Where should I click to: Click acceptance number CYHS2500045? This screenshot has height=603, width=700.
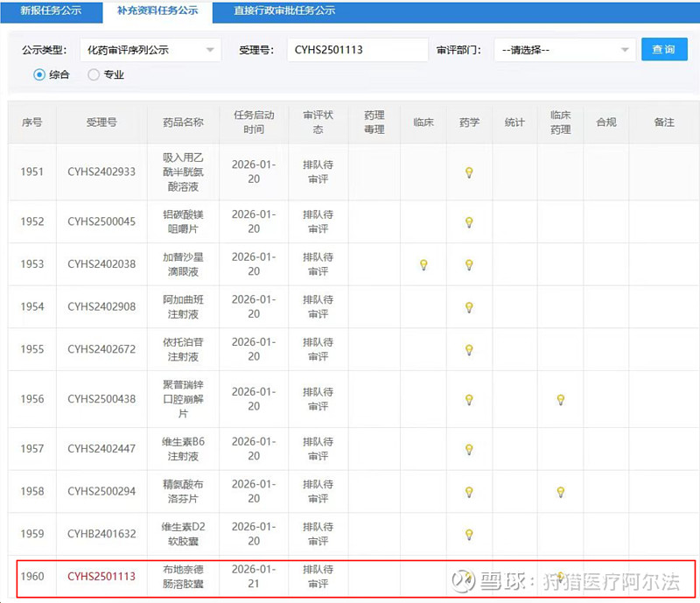tap(101, 221)
